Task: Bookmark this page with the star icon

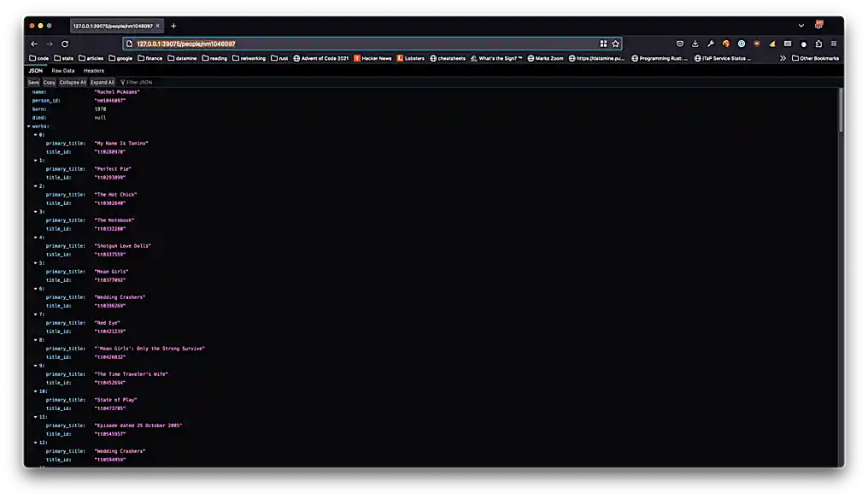Action: [615, 44]
